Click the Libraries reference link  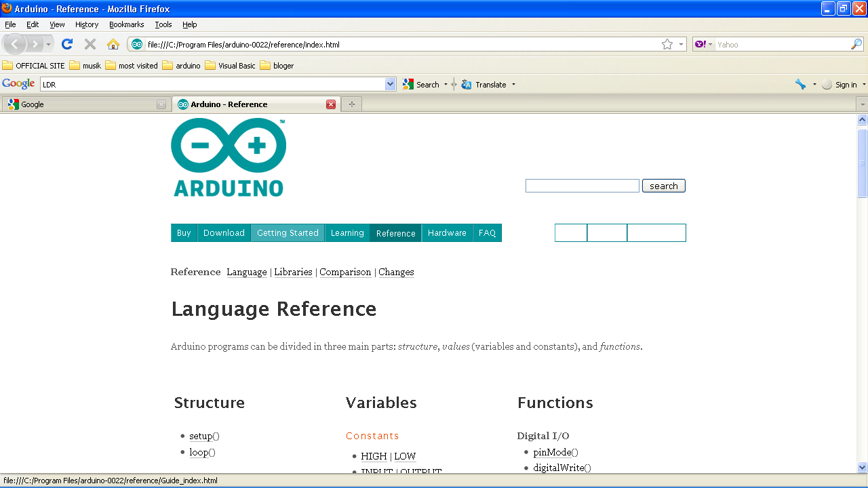293,272
